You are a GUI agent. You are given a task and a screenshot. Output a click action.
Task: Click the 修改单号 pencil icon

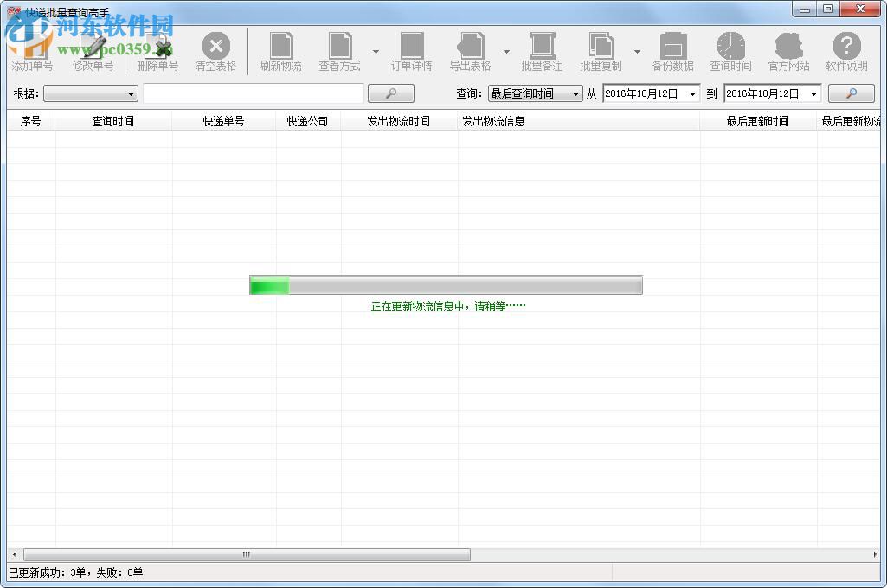tap(93, 51)
